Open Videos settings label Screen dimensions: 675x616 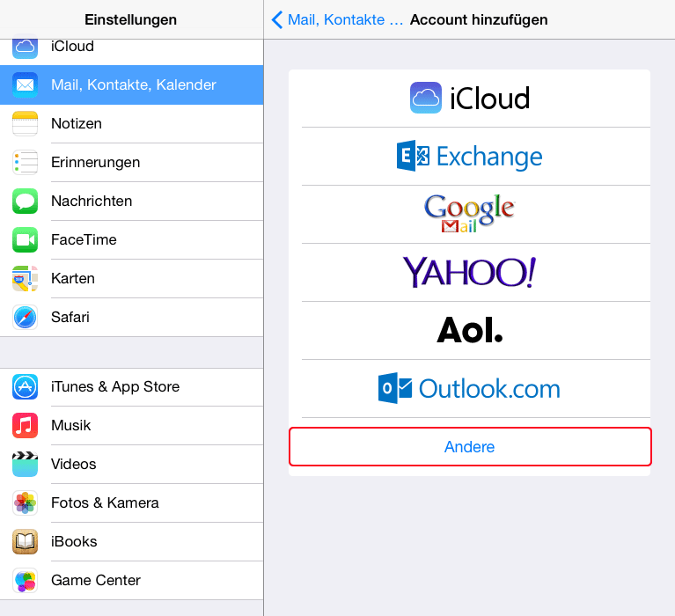pos(74,464)
